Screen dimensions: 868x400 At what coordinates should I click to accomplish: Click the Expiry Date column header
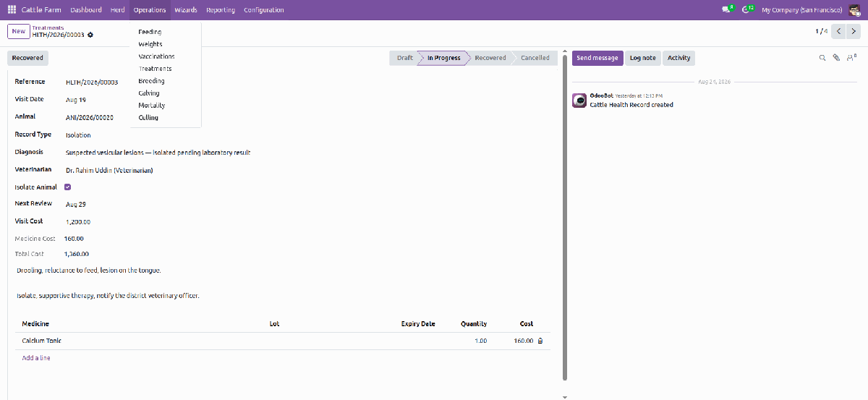[418, 324]
